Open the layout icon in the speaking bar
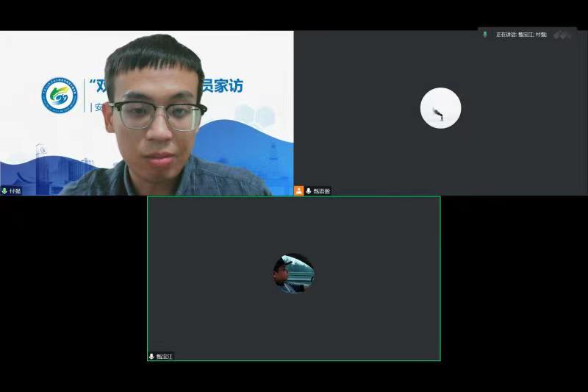Image resolution: width=588 pixels, height=392 pixels. (562, 35)
